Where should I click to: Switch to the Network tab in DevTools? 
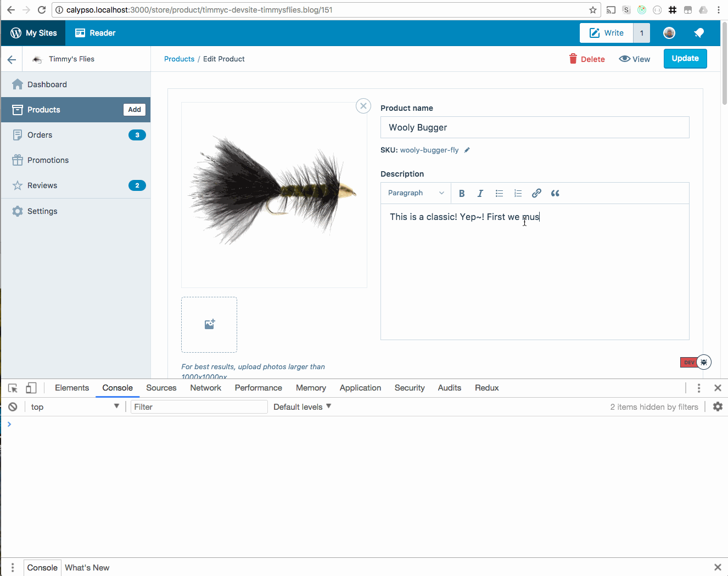click(205, 388)
